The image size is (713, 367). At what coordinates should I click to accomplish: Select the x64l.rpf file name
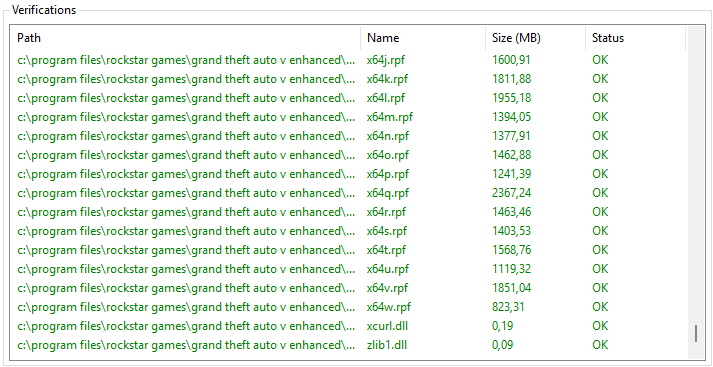click(x=386, y=98)
